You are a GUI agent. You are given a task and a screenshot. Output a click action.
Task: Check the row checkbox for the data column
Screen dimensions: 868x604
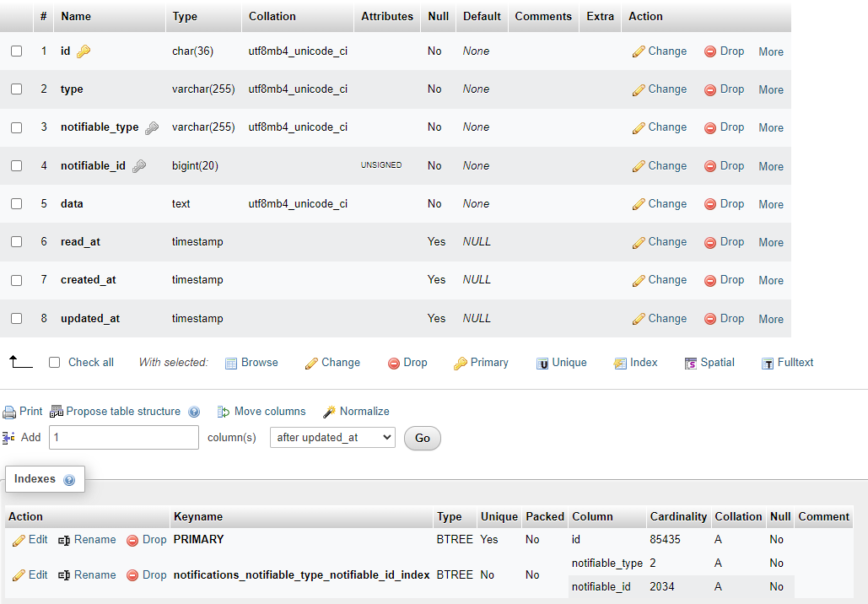pyautogui.click(x=18, y=203)
